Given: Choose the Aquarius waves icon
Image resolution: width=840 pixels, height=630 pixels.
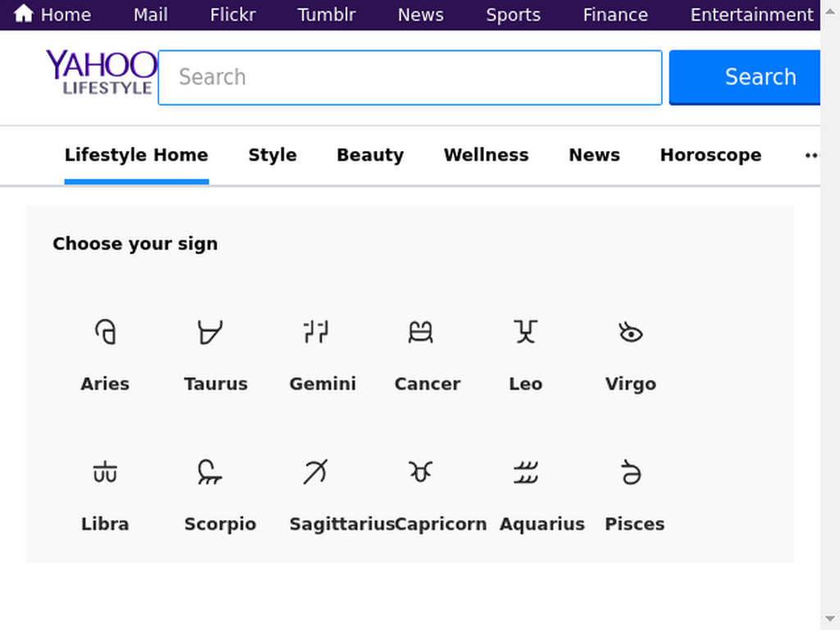Looking at the screenshot, I should 526,472.
